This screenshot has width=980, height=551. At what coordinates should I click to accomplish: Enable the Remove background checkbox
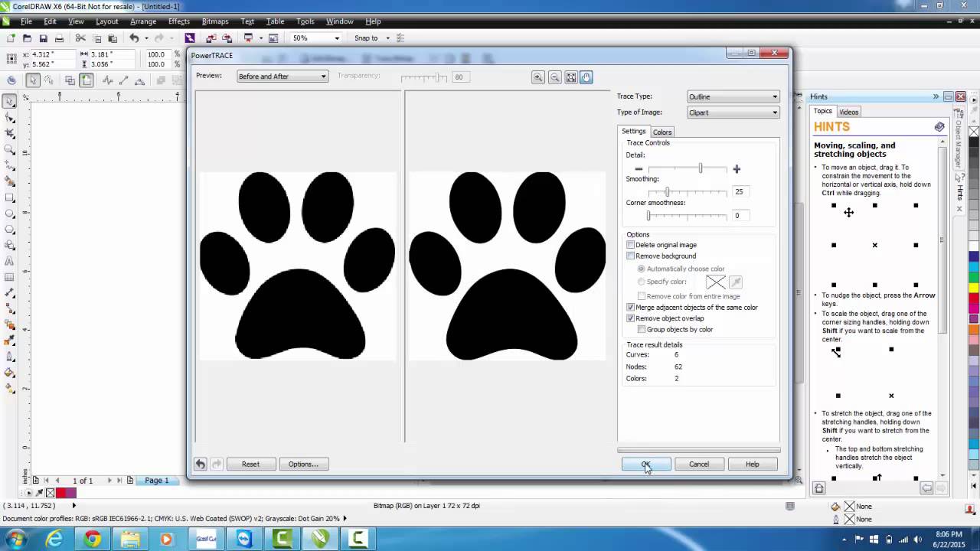coord(631,256)
